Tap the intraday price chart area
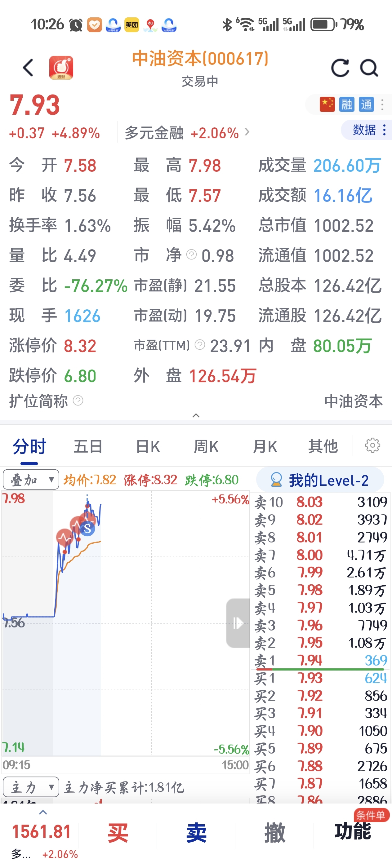392x868 pixels. pyautogui.click(x=125, y=623)
